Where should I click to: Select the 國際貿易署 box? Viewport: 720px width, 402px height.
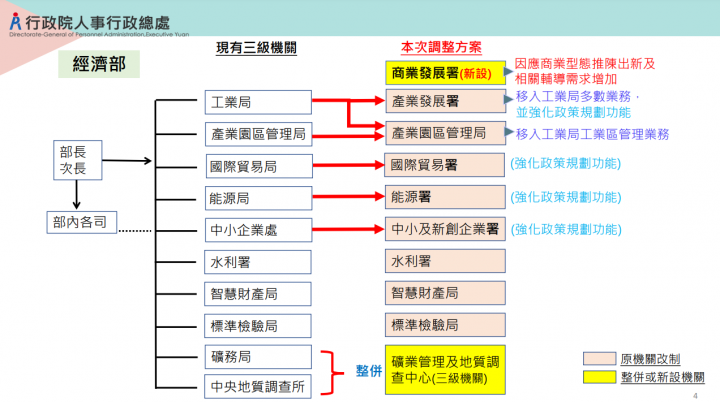coord(444,165)
